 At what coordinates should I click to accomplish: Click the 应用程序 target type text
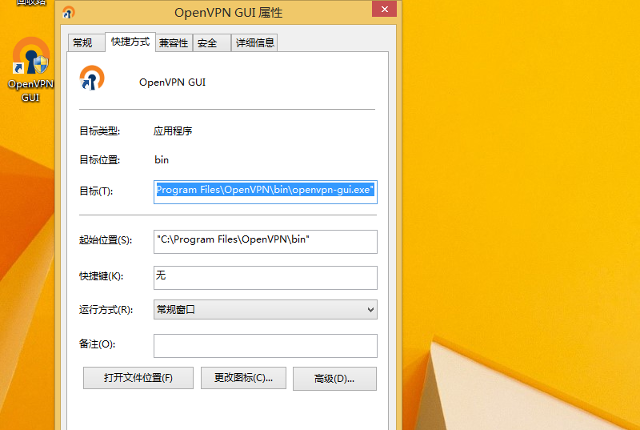point(173,131)
